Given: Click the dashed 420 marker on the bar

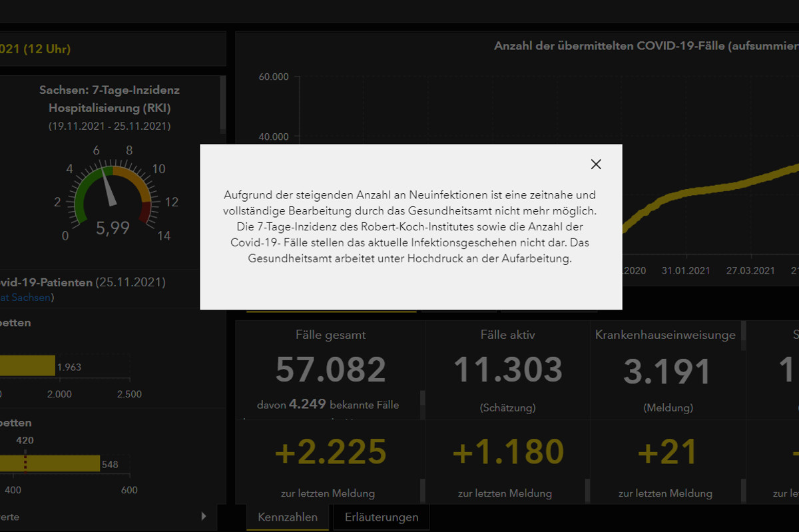Looking at the screenshot, I should pyautogui.click(x=25, y=462).
